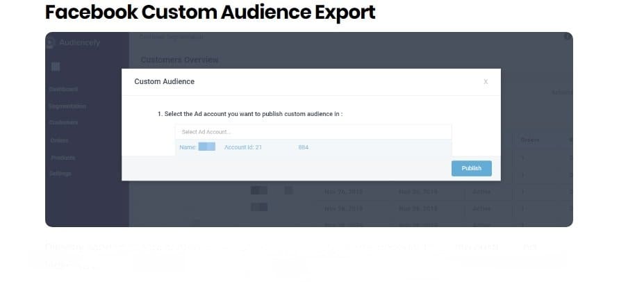Open Dashboard in the sidebar
This screenshot has width=644, height=282.
[63, 90]
